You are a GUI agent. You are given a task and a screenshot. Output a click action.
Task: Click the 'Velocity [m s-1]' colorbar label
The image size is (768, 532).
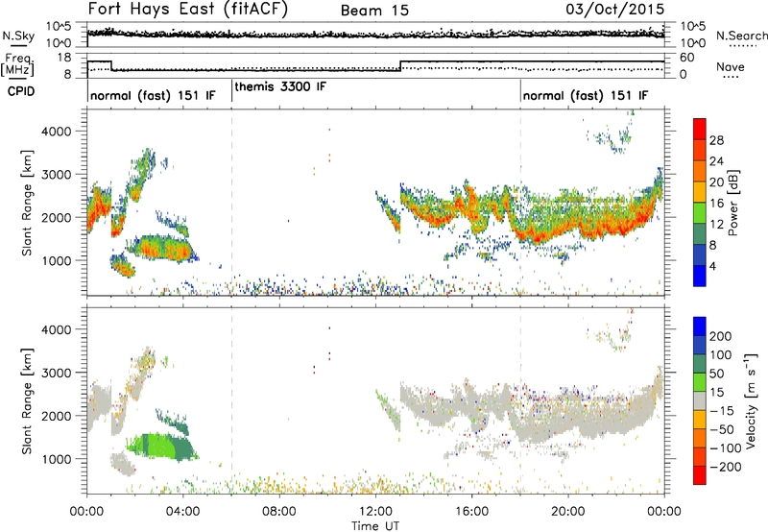(x=751, y=400)
